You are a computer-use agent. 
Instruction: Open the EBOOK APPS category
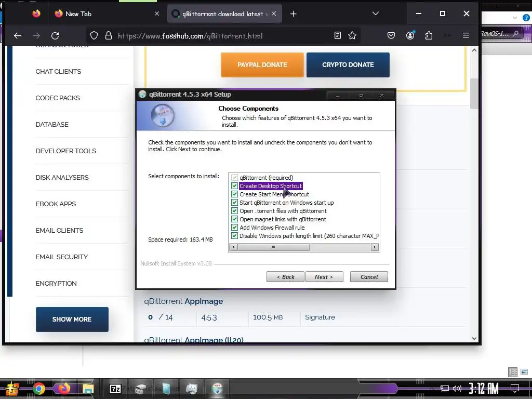(56, 204)
